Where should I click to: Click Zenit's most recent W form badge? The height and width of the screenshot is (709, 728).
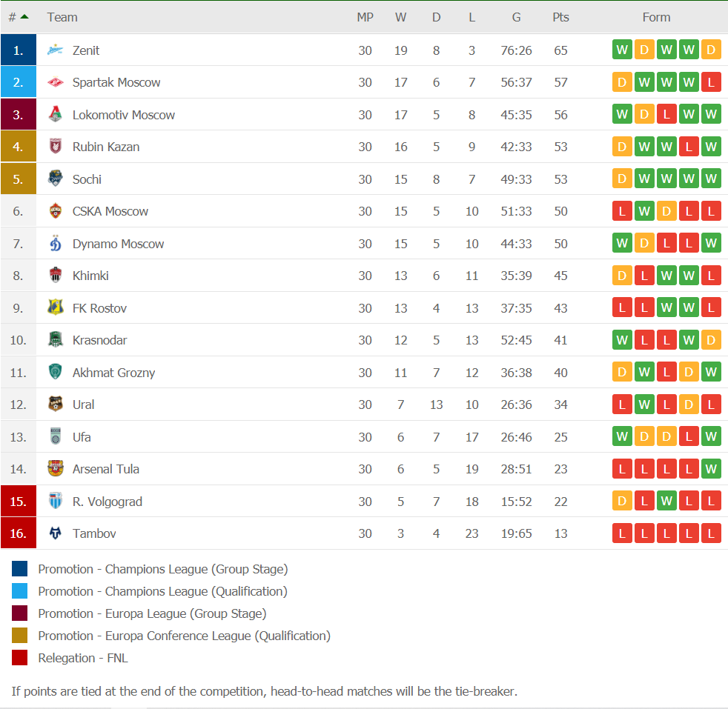pyautogui.click(x=689, y=50)
